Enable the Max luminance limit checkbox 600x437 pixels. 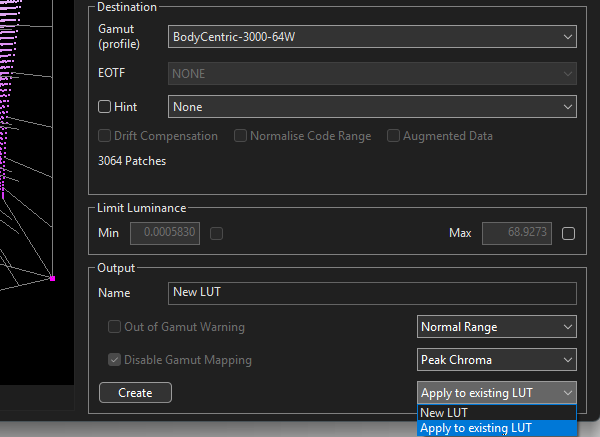(568, 233)
